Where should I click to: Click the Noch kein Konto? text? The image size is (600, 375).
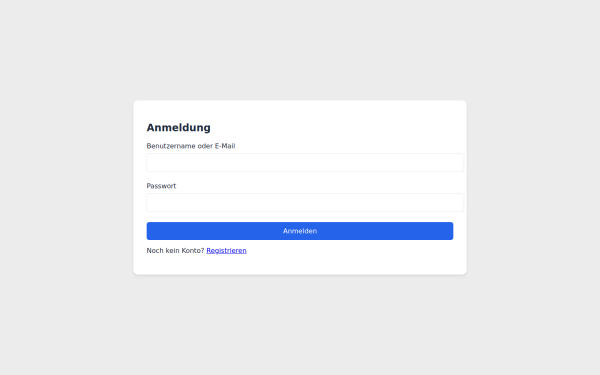[x=175, y=251]
